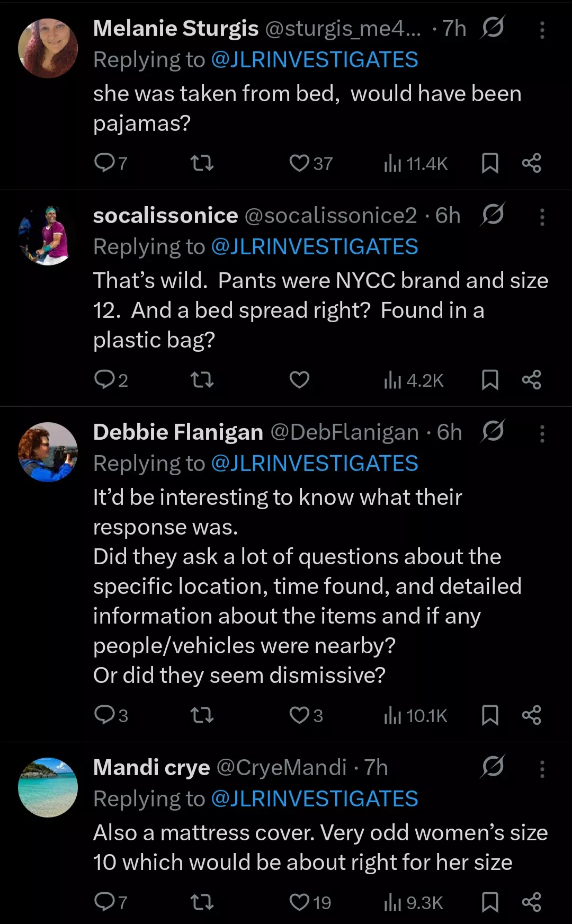Reply to Melanie Sturgis's tweet
Screen dimensions: 572x924
tap(105, 163)
